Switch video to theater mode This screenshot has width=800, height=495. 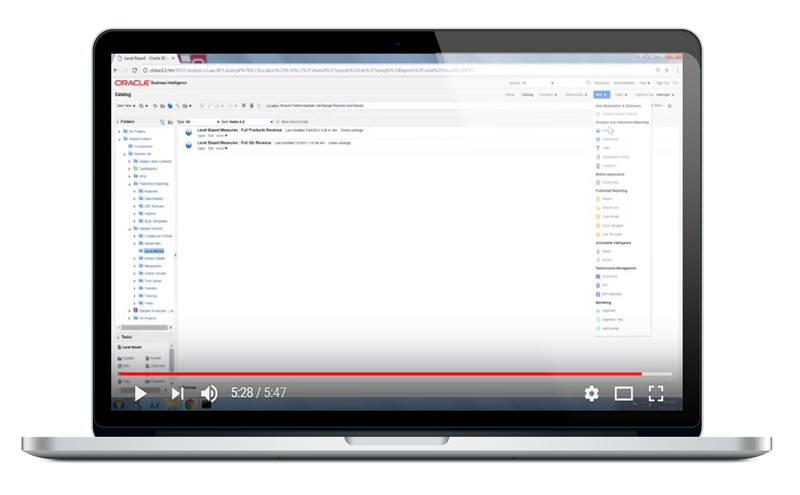tap(623, 393)
